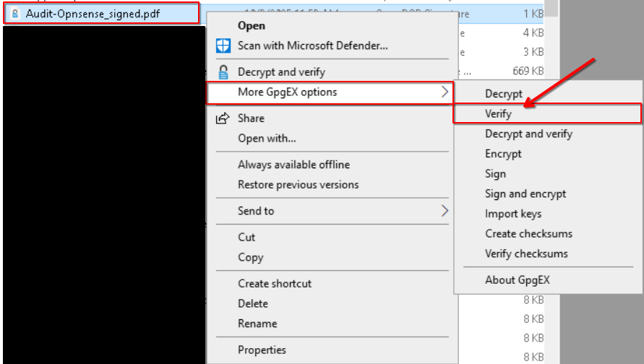Screen dimensions: 644x364
Task: Select the Audit-Opnsense_signed.pdf file name
Action: pos(92,14)
